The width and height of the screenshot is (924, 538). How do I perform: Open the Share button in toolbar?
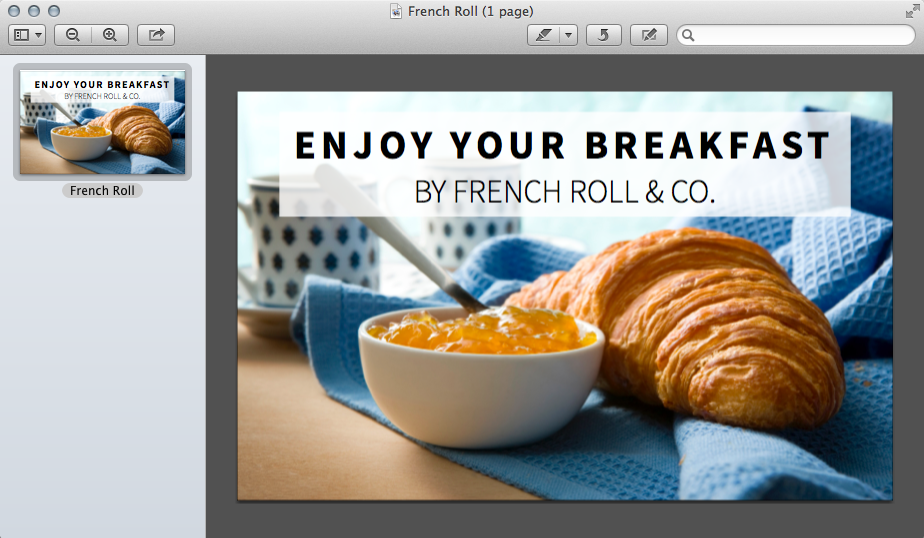(156, 35)
